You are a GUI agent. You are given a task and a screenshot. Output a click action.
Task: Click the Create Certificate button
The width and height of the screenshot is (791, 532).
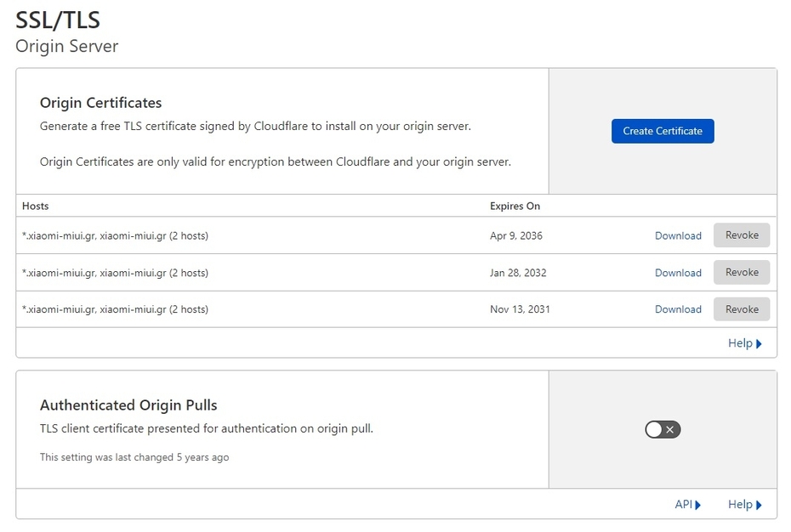[663, 131]
